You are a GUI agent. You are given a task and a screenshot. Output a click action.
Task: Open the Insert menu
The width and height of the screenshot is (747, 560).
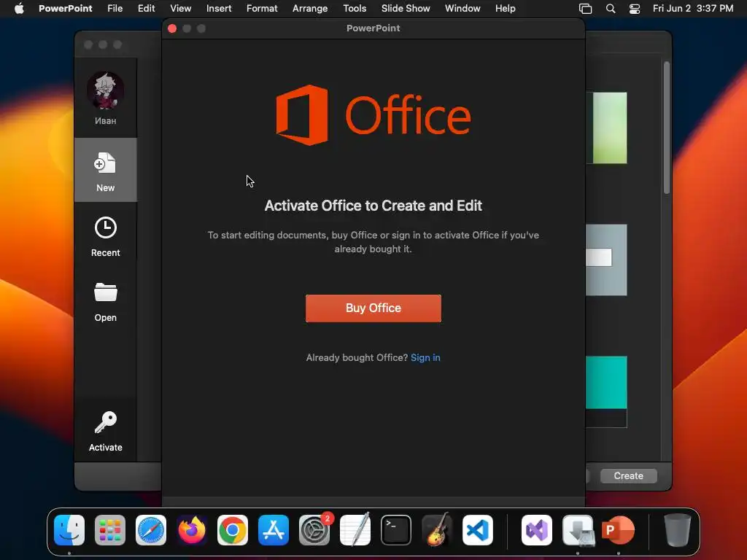click(x=219, y=9)
